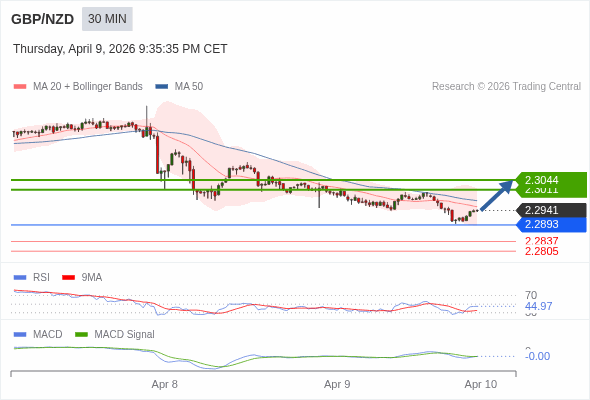This screenshot has height=400, width=590.
Task: Click the MA 50 blue legend swatch
Action: point(162,87)
